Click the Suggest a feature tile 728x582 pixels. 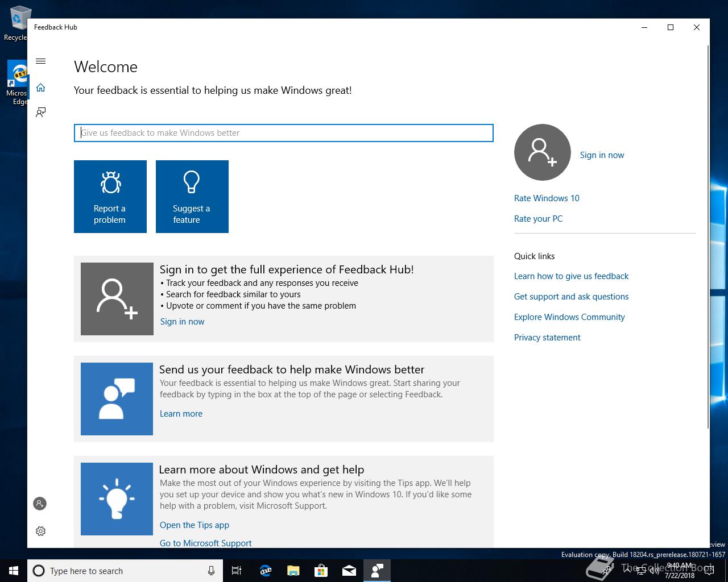point(192,197)
